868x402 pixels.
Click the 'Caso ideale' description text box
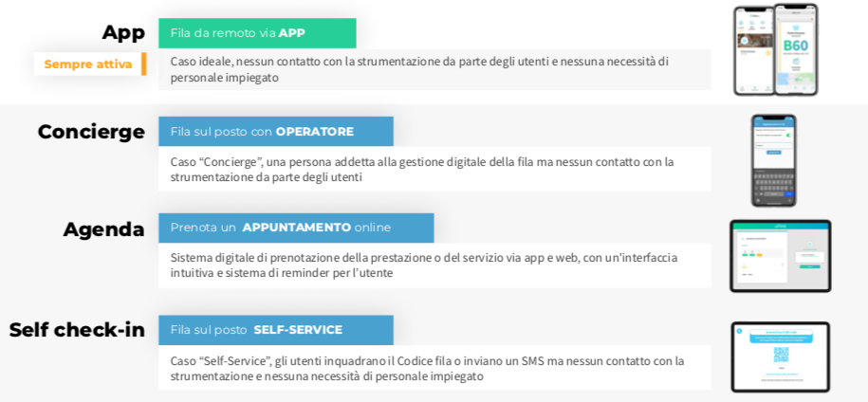click(x=434, y=69)
